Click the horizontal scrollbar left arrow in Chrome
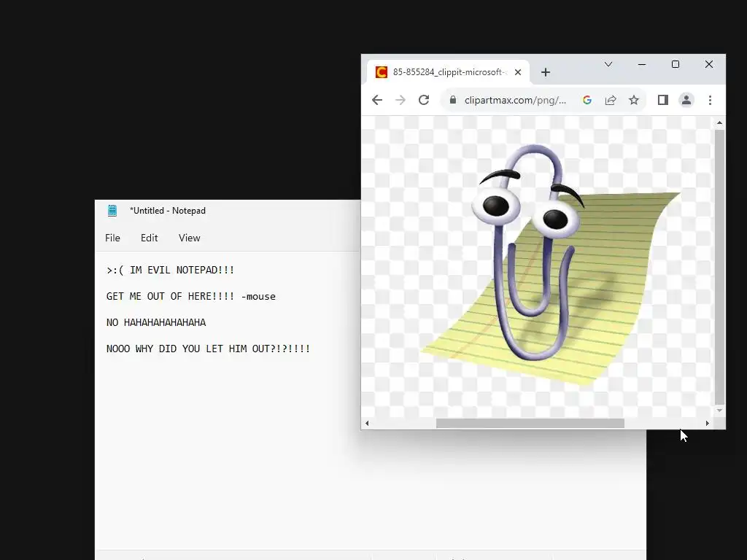The height and width of the screenshot is (560, 747). pyautogui.click(x=367, y=423)
